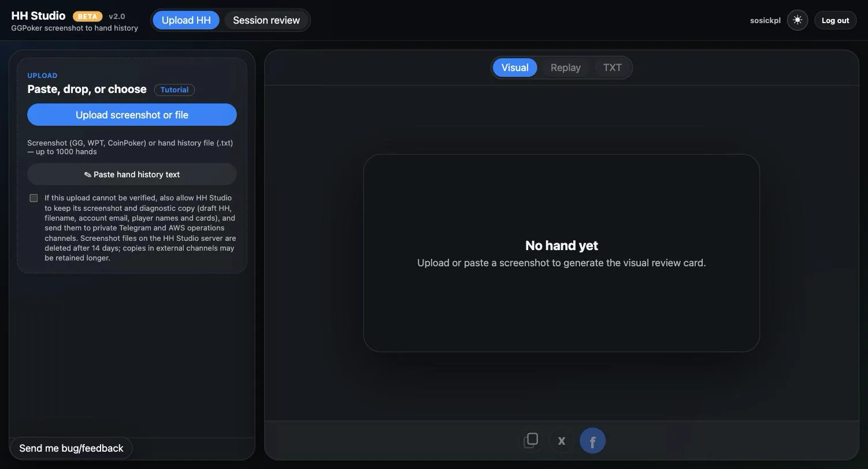The height and width of the screenshot is (469, 868).
Task: Toggle the light/dark theme sun icon
Action: click(797, 20)
